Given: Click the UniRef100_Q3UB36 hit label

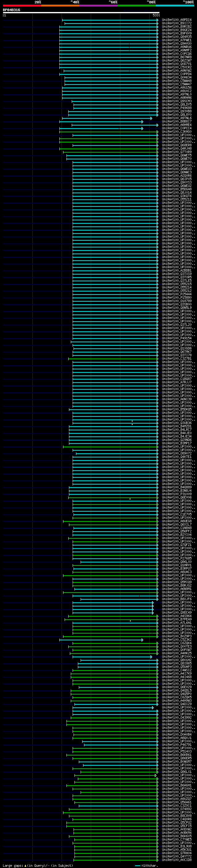Looking at the screenshot, I should (176, 423).
